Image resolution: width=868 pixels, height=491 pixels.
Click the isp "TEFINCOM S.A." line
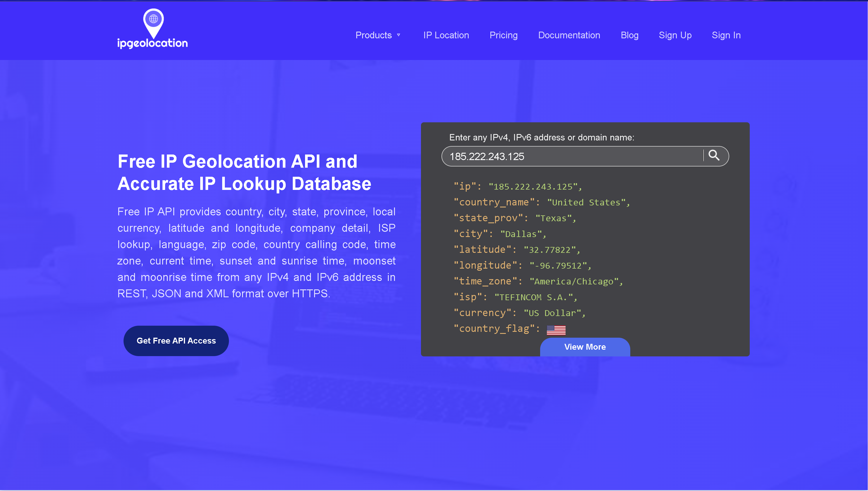pyautogui.click(x=516, y=297)
